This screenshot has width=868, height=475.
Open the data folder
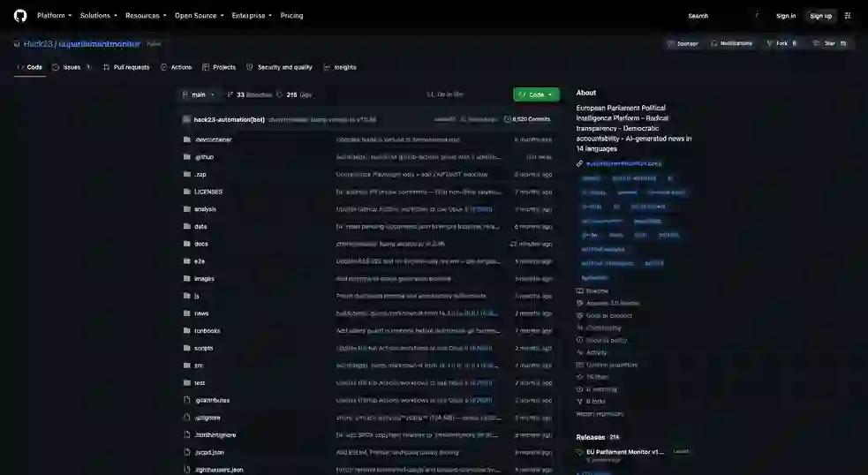[x=200, y=226]
